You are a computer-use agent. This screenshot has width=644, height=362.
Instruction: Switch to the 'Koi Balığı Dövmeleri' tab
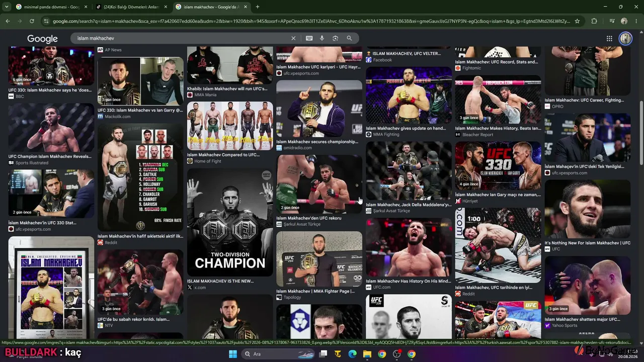131,7
